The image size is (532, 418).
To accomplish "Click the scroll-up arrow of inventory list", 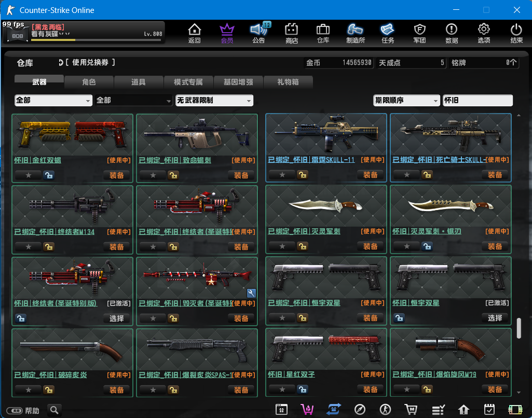I will (x=519, y=116).
